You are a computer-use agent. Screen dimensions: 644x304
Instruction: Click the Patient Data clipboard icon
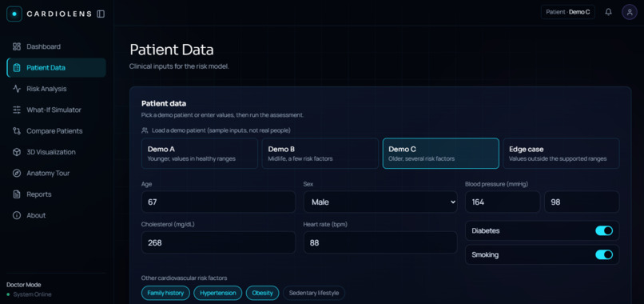(x=17, y=67)
